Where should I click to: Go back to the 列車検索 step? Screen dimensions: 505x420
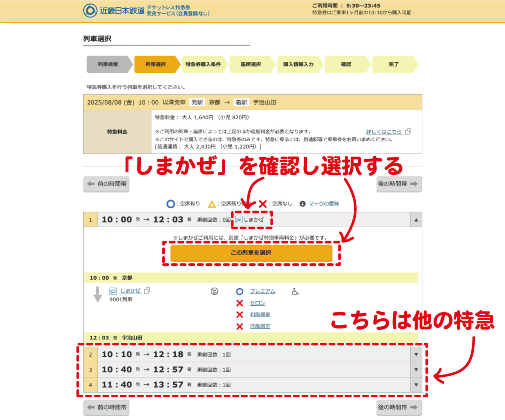[x=108, y=64]
